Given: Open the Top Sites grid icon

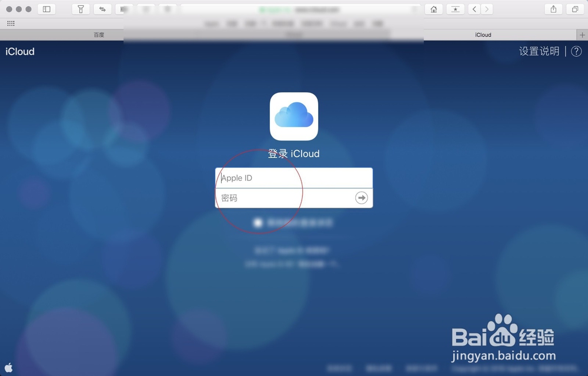Looking at the screenshot, I should coord(11,24).
